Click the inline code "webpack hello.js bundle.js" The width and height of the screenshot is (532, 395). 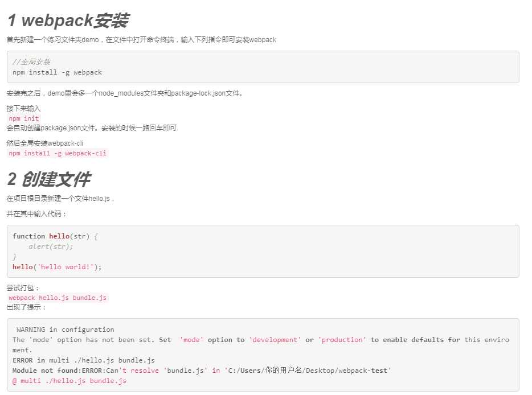point(58,298)
